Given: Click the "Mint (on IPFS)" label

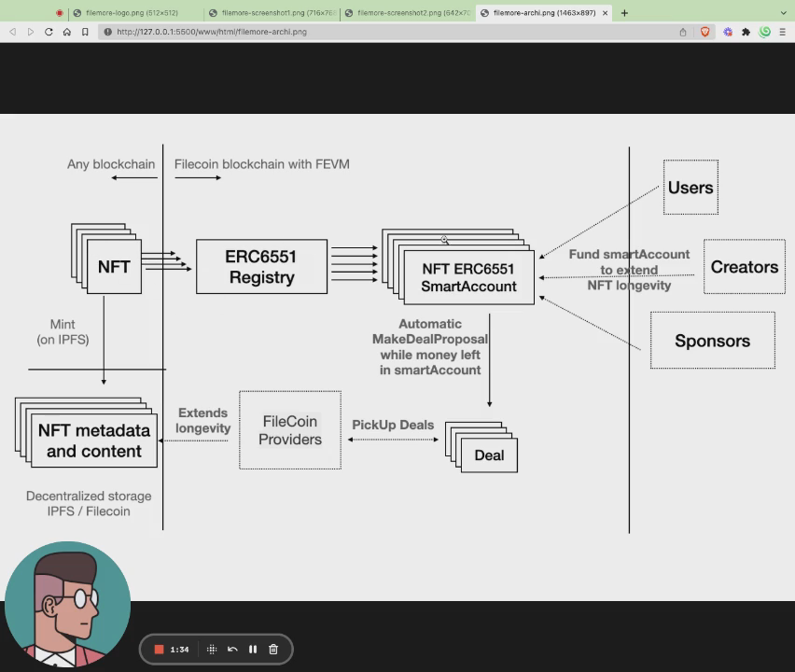Looking at the screenshot, I should click(63, 331).
